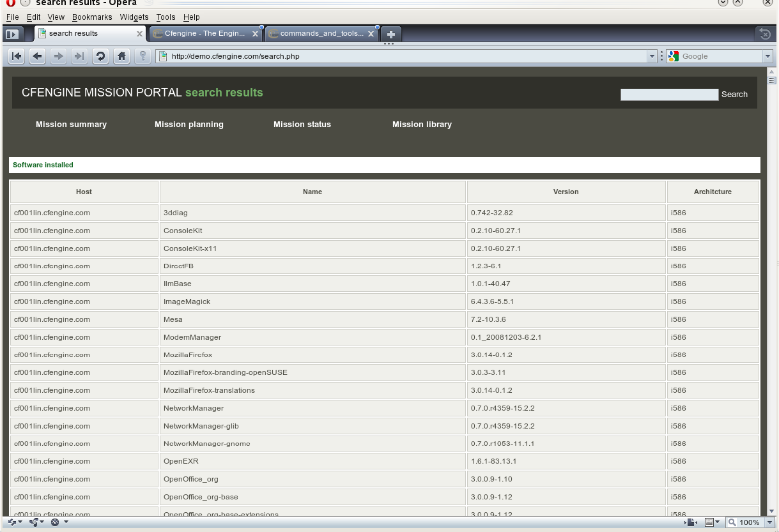Screen dimensions: 779x532
Task: Open the images display mode dropdown arrow
Action: click(718, 522)
